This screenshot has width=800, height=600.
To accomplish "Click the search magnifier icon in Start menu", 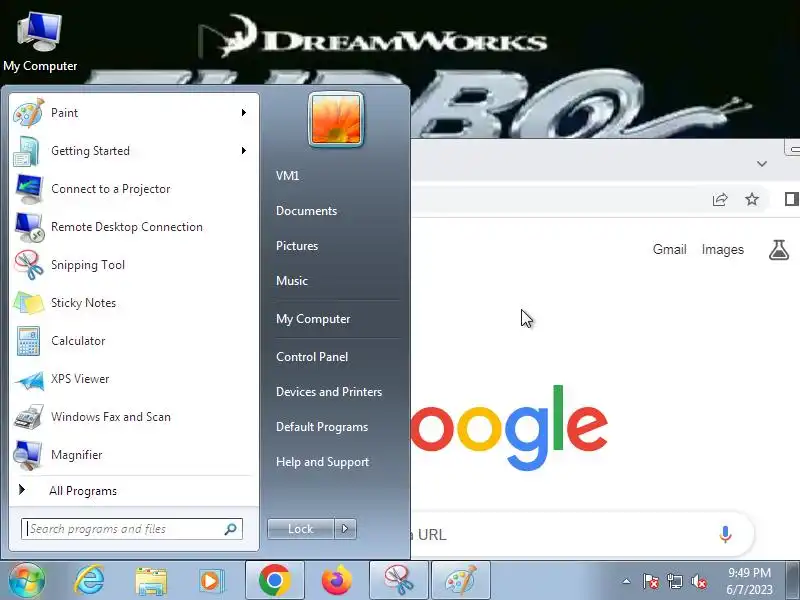I will [230, 529].
